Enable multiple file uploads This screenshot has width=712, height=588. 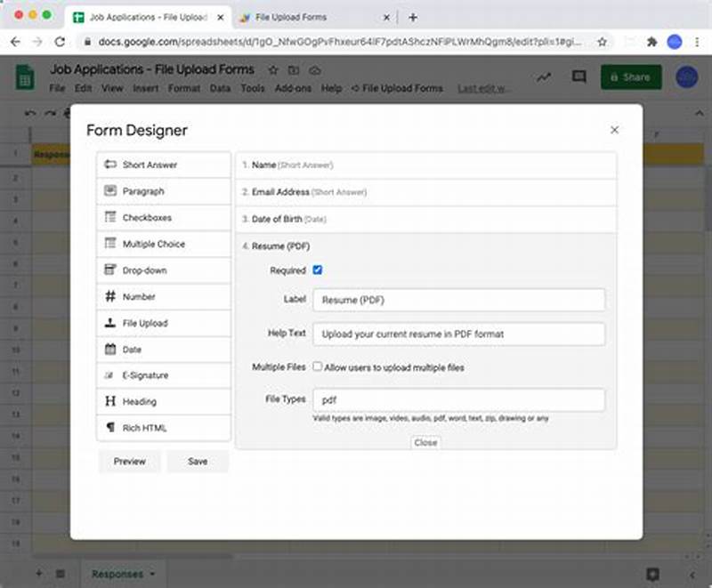click(318, 366)
